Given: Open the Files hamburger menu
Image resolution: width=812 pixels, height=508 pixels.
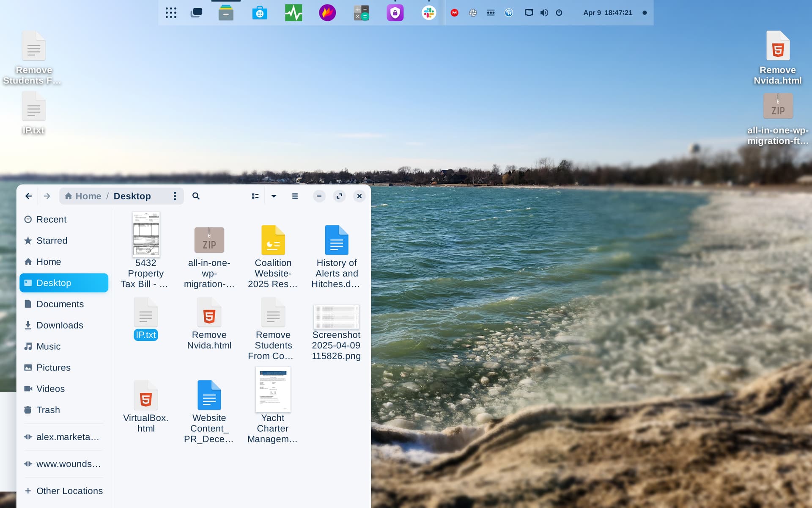Looking at the screenshot, I should point(295,196).
